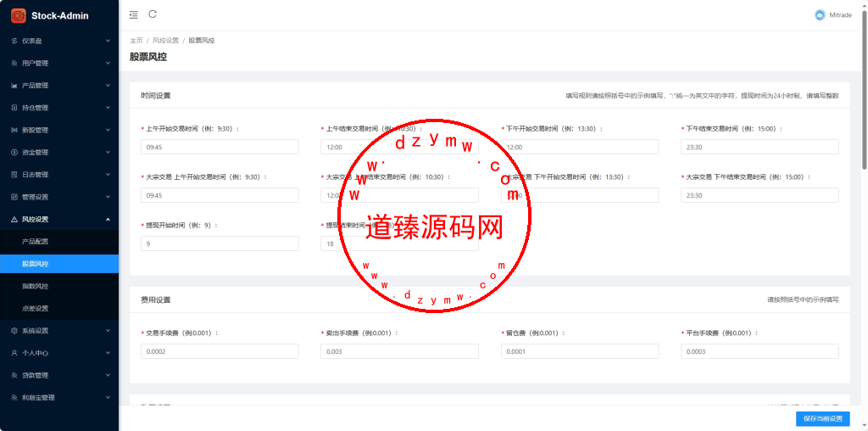Click the 资金管理 coin icon
The width and height of the screenshot is (868, 431).
(x=14, y=153)
